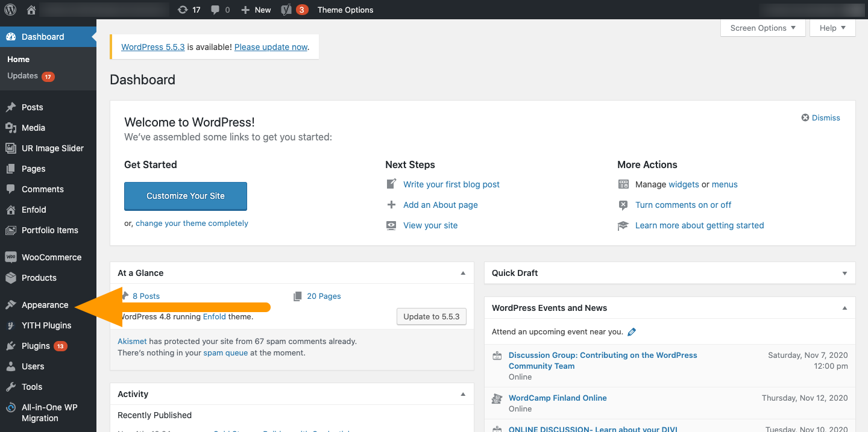Open Theme Options in admin bar

[x=345, y=10]
